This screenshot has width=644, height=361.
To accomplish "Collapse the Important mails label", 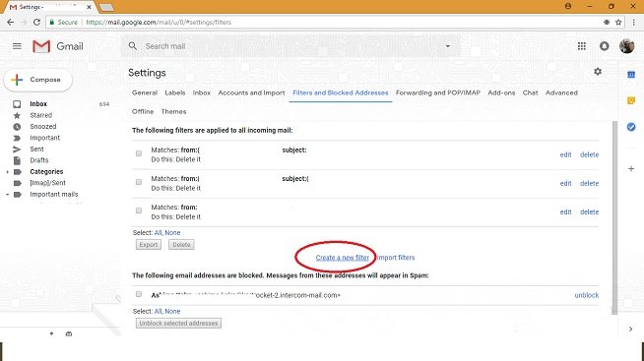I will pyautogui.click(x=7, y=195).
